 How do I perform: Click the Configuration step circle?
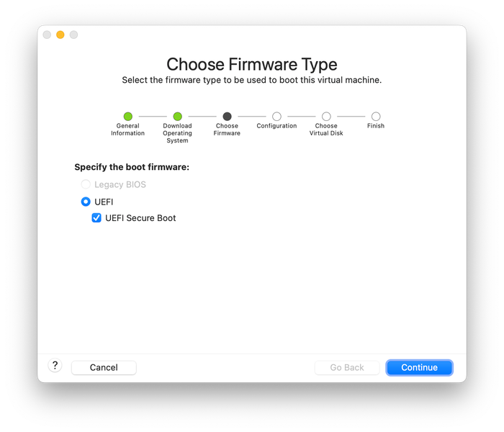pyautogui.click(x=276, y=116)
